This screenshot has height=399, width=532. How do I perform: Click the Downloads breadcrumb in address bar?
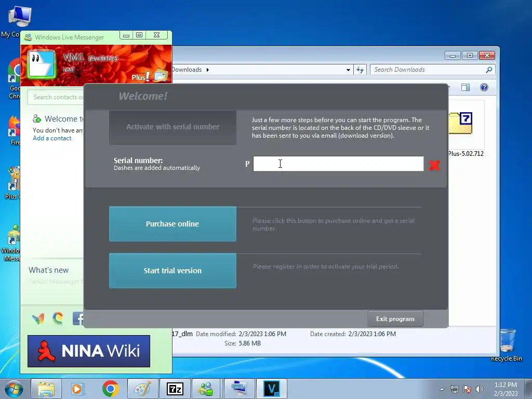pyautogui.click(x=187, y=70)
